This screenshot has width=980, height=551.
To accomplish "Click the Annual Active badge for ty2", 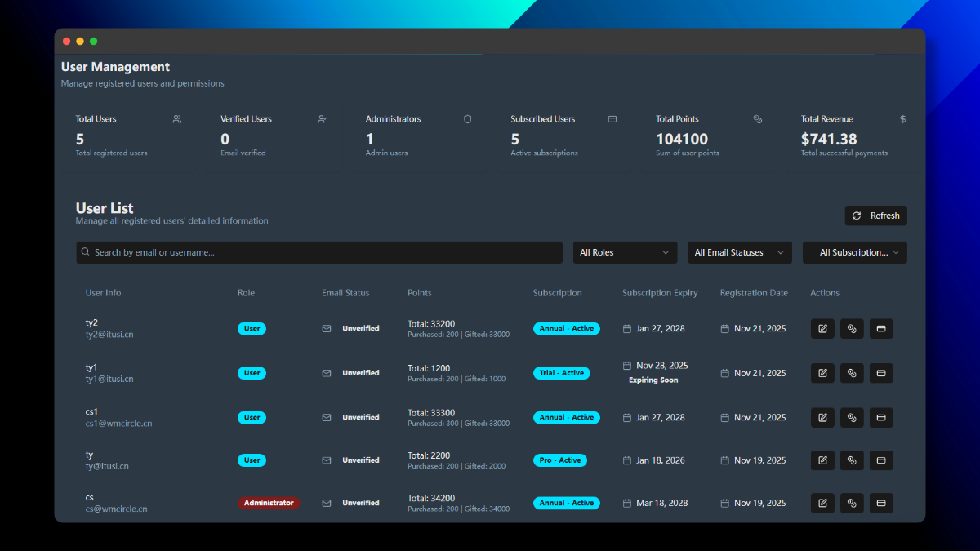I will click(x=567, y=328).
